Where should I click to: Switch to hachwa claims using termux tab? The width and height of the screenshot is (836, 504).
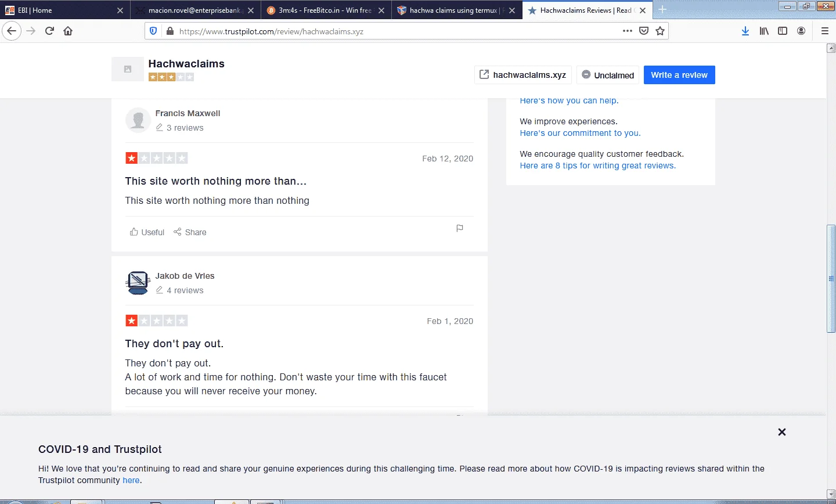(x=457, y=10)
